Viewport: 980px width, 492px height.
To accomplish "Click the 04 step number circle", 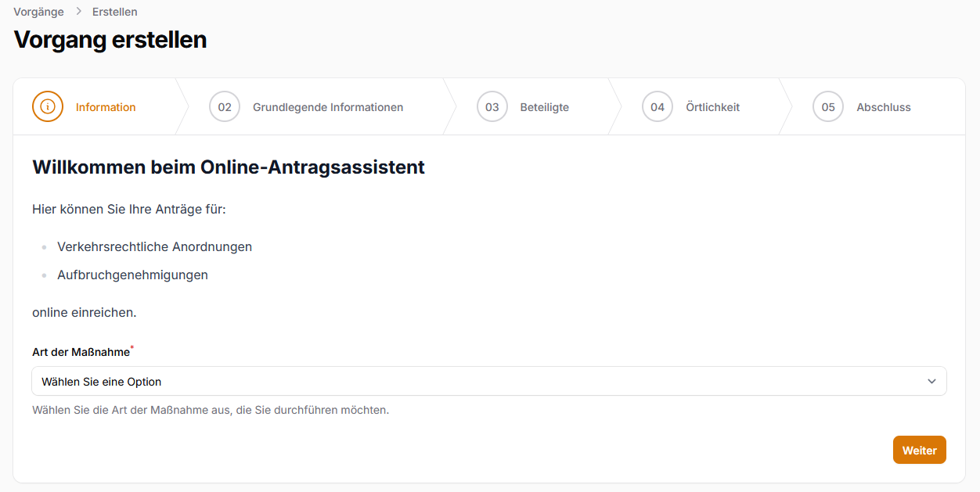I will click(x=658, y=107).
